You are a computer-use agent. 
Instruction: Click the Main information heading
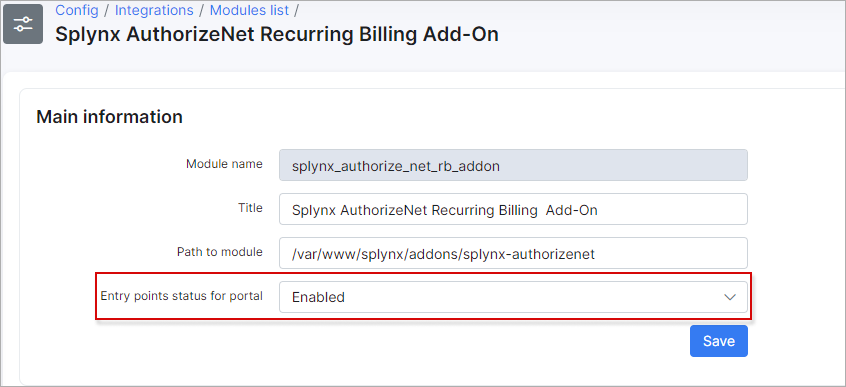110,117
